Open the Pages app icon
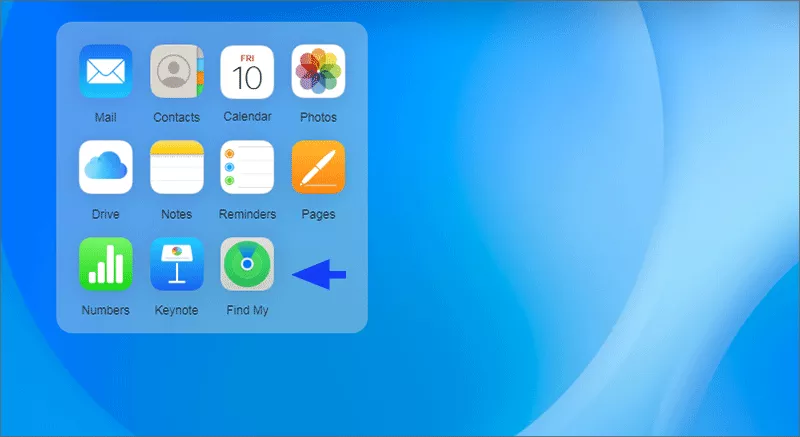Screen dimensions: 800x437 pos(318,167)
